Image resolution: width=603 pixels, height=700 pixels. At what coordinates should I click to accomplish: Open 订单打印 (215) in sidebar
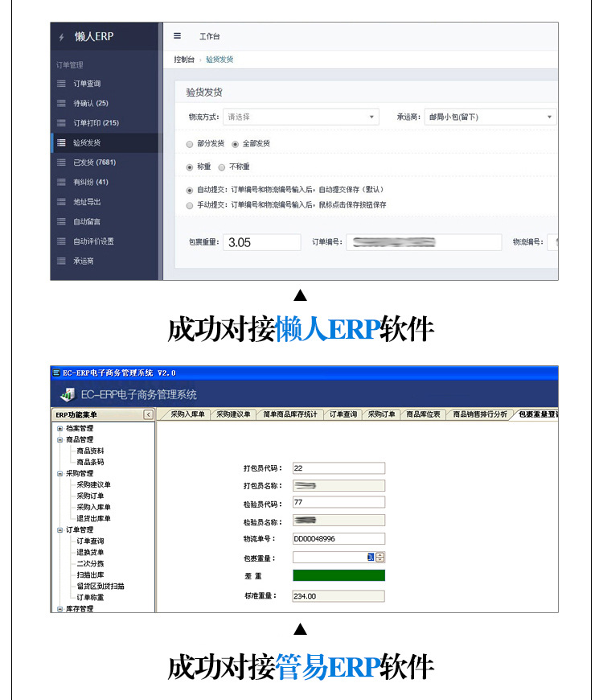tap(96, 123)
